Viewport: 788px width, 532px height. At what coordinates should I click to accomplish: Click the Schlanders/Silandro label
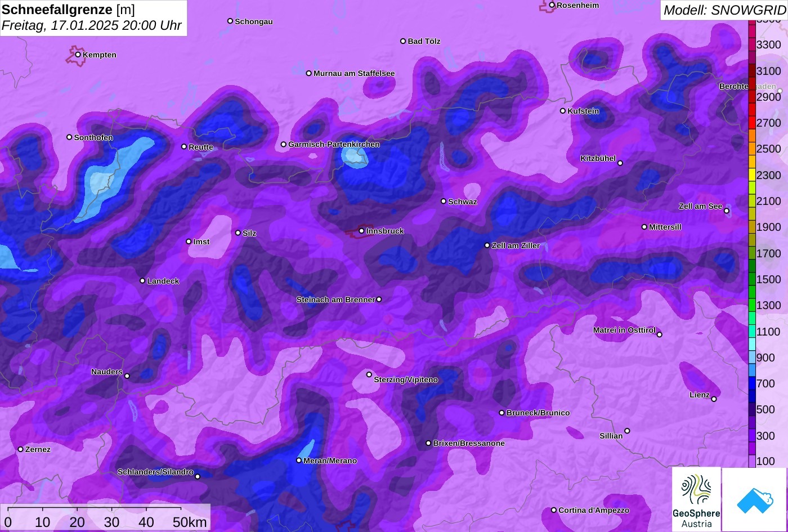tap(155, 472)
